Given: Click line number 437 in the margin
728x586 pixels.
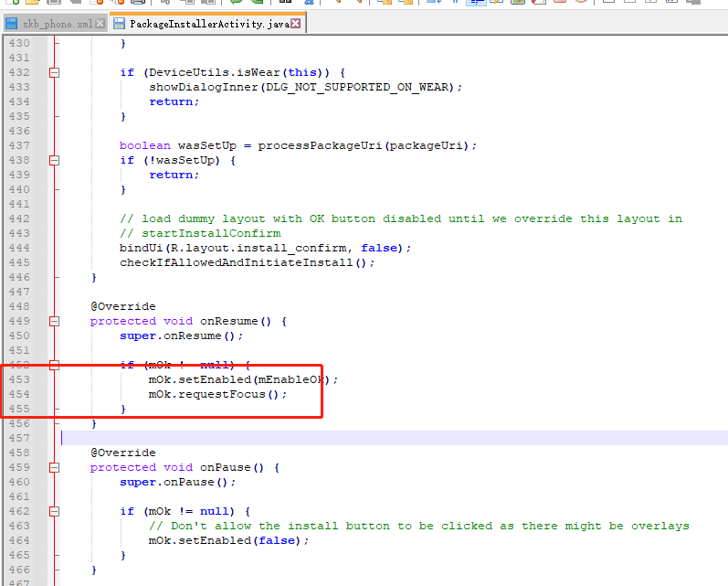Looking at the screenshot, I should tap(19, 145).
